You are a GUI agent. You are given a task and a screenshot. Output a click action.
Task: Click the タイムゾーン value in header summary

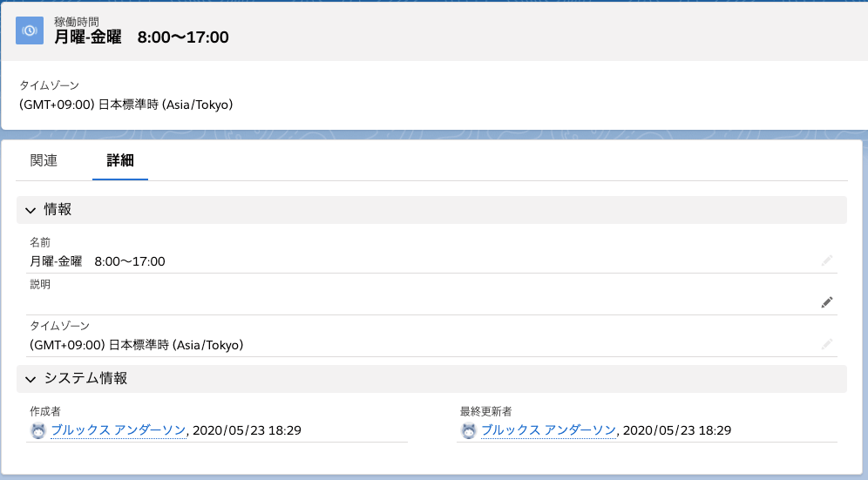point(126,105)
